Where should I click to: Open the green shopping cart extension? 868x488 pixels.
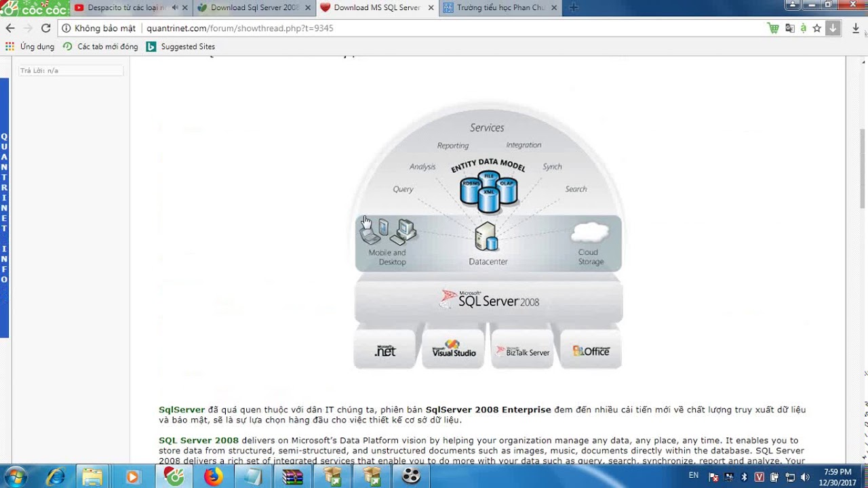(773, 28)
